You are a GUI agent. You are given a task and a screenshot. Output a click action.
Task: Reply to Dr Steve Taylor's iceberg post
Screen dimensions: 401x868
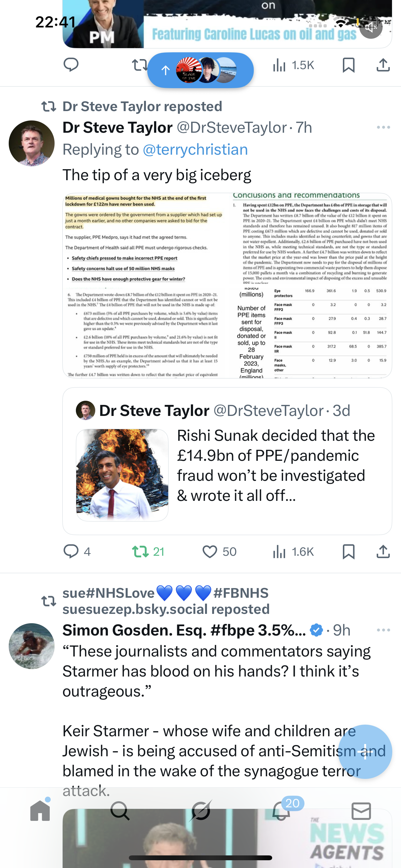coord(71,552)
